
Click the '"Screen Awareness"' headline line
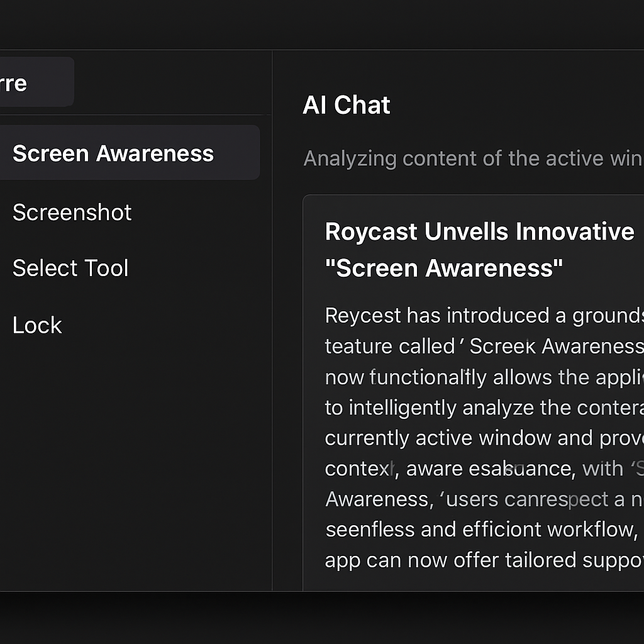pyautogui.click(x=443, y=268)
